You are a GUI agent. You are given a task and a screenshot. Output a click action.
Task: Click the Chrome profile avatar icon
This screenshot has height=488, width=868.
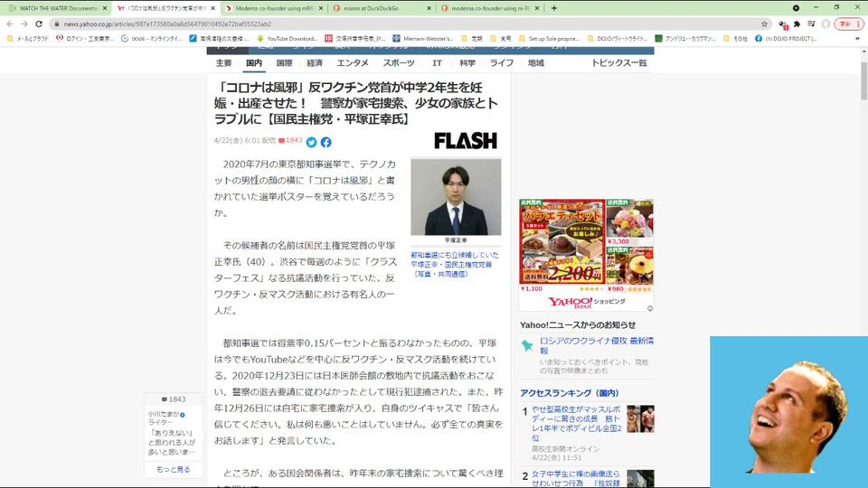826,23
